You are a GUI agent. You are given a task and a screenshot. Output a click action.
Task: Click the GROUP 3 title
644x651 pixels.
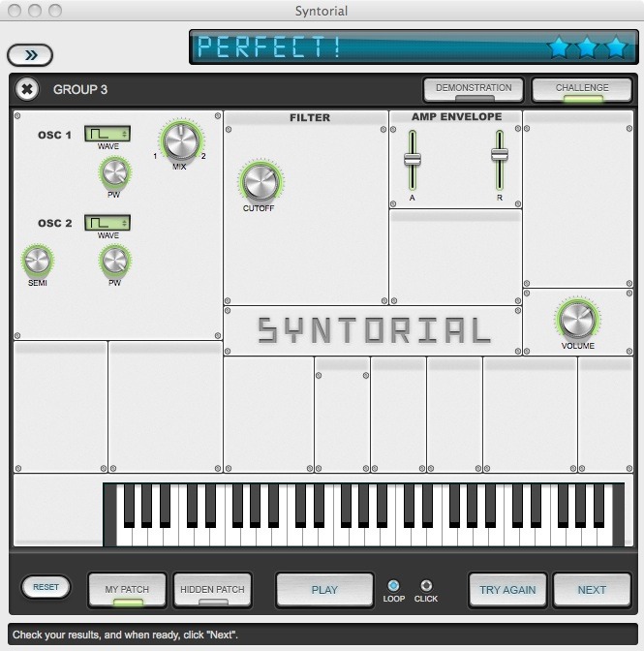80,90
